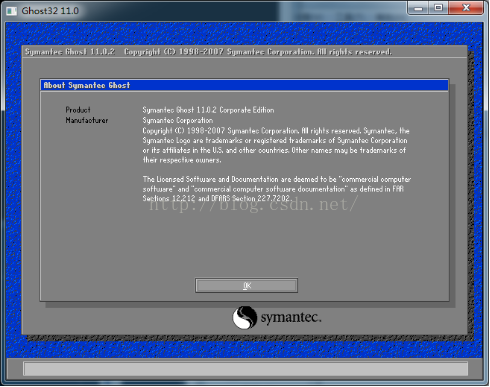Click the 'Symantec Corporation' manufacturer value
The height and width of the screenshot is (387, 490).
click(x=178, y=120)
